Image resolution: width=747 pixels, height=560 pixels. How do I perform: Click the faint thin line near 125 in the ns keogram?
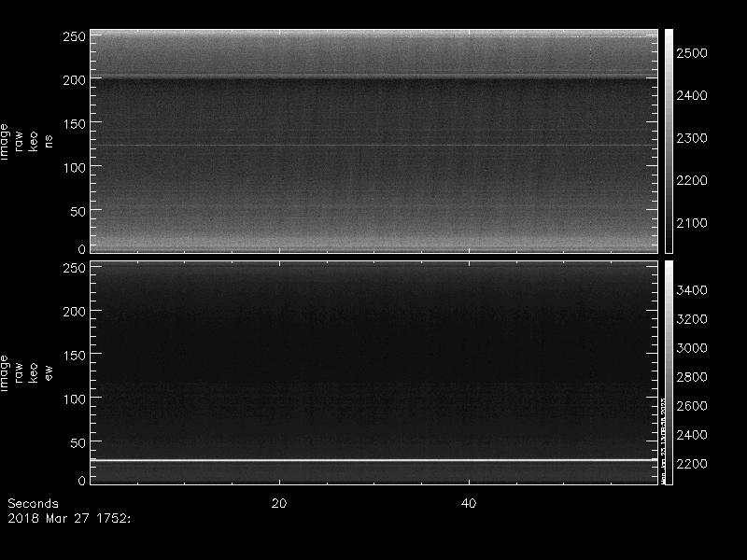[x=373, y=145]
